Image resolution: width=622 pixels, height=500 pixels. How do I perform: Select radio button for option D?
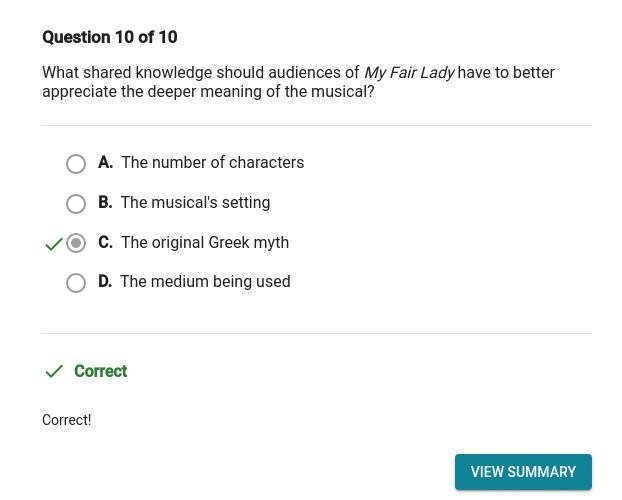[x=76, y=283]
